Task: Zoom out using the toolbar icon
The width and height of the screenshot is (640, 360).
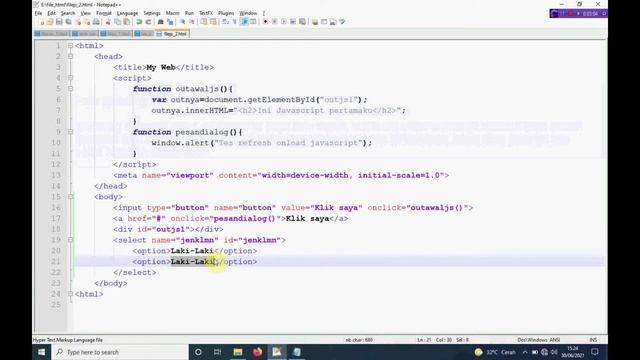Action: click(192, 22)
